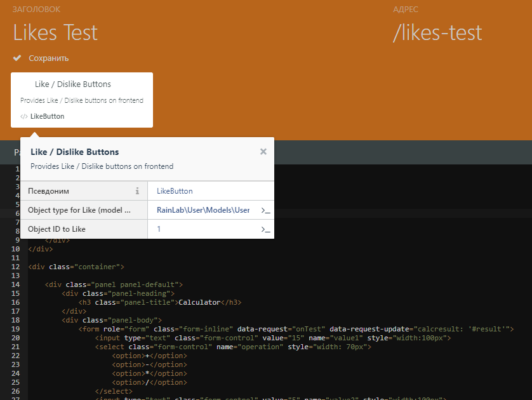Edit the Object ID to Like value

[203, 229]
